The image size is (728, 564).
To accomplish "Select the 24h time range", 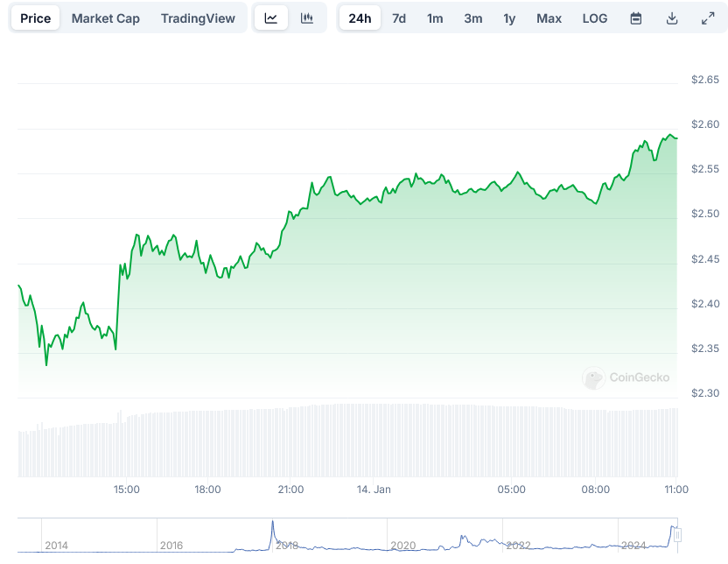I will tap(360, 18).
